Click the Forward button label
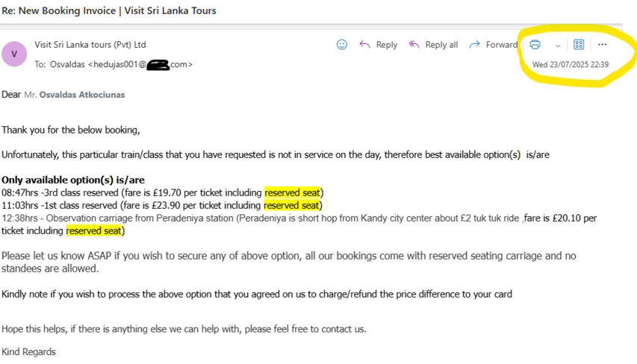 point(501,45)
